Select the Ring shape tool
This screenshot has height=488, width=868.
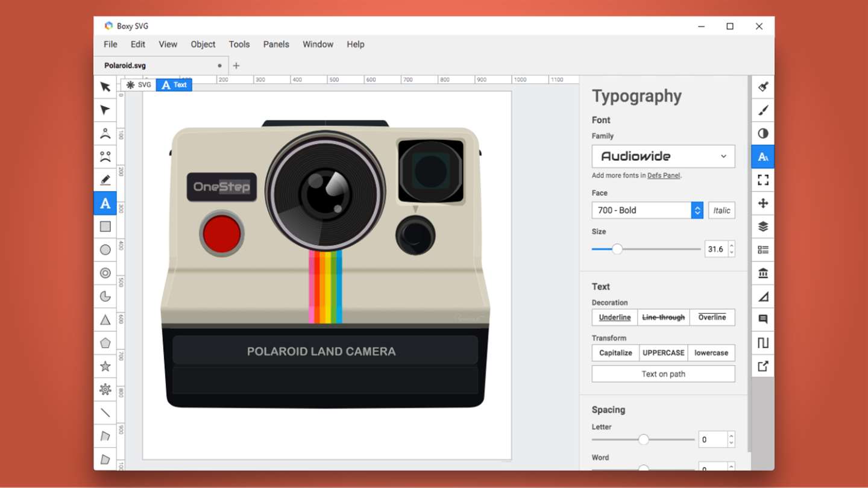point(105,273)
